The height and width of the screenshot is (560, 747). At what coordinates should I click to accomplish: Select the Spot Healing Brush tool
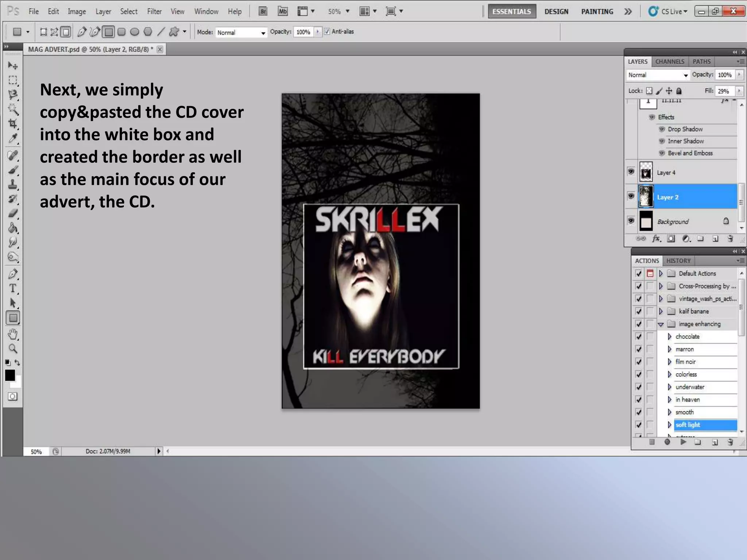pyautogui.click(x=13, y=155)
